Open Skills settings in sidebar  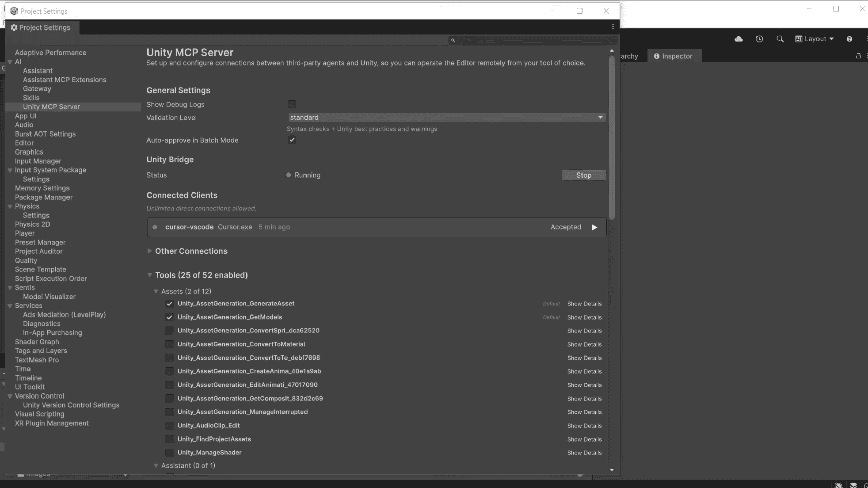[x=31, y=98]
